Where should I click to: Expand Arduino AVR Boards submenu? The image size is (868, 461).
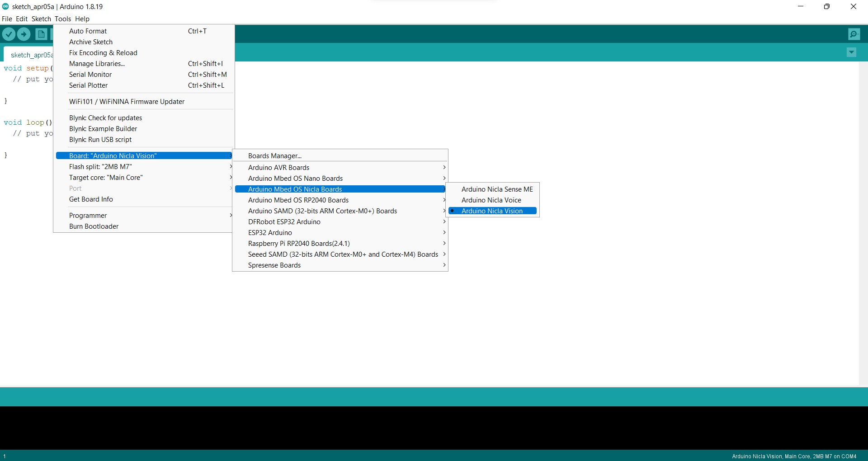pos(340,168)
